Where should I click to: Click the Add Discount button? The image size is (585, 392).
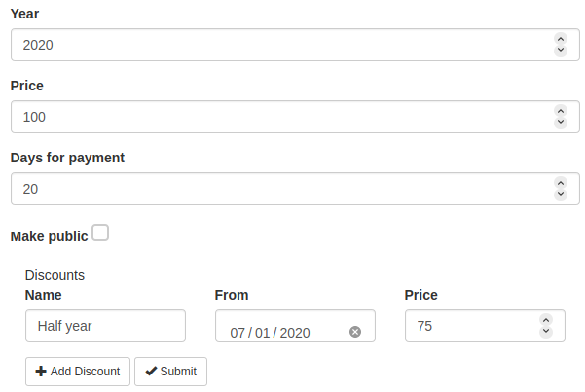pos(77,372)
